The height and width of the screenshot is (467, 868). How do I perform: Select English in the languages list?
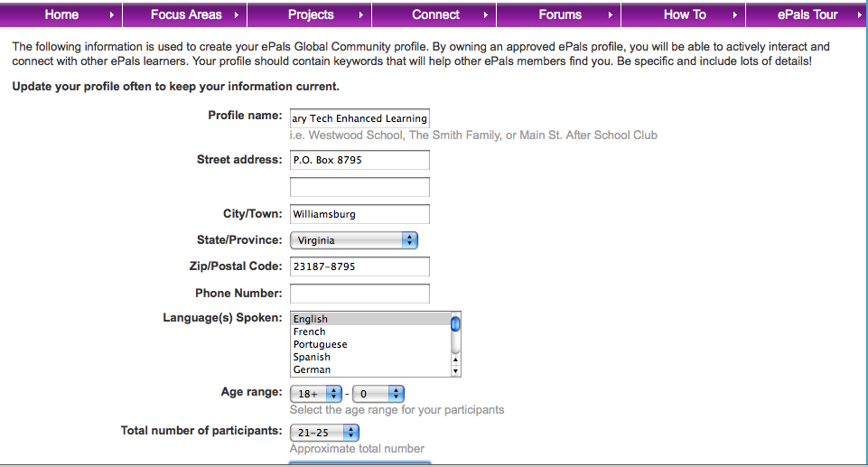pyautogui.click(x=371, y=319)
